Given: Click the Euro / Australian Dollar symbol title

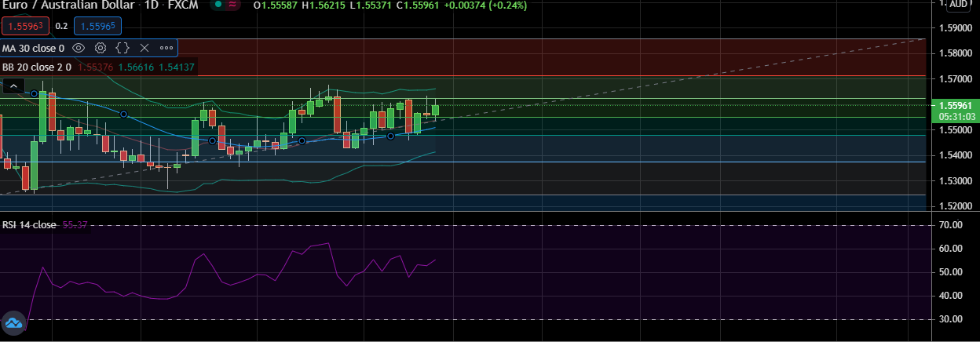Looking at the screenshot, I should coord(67,5).
